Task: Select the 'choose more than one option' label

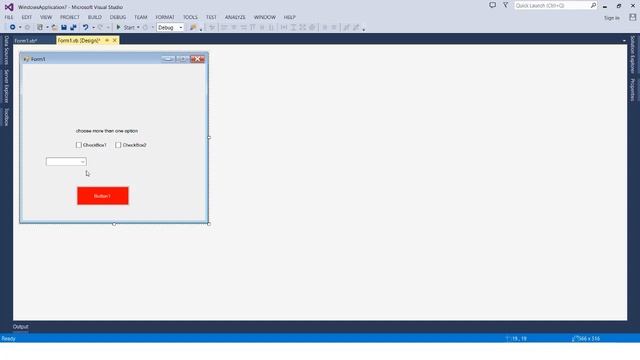Action: (x=107, y=131)
